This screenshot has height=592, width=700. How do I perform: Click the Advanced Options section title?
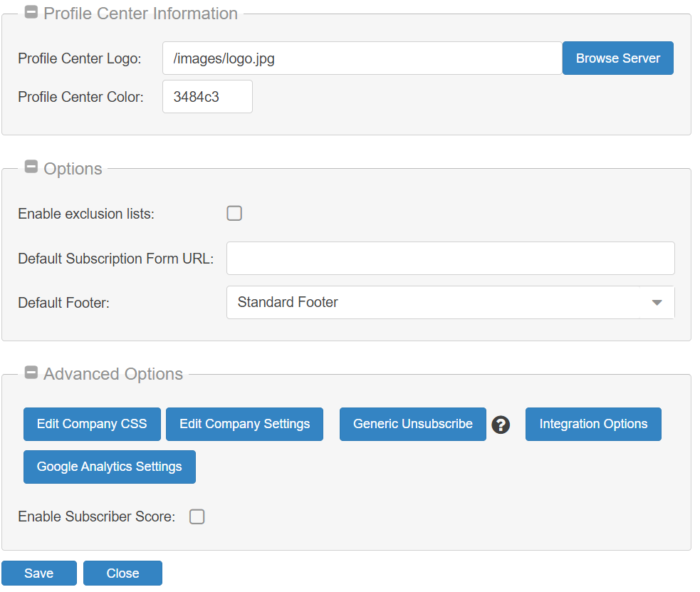[113, 374]
